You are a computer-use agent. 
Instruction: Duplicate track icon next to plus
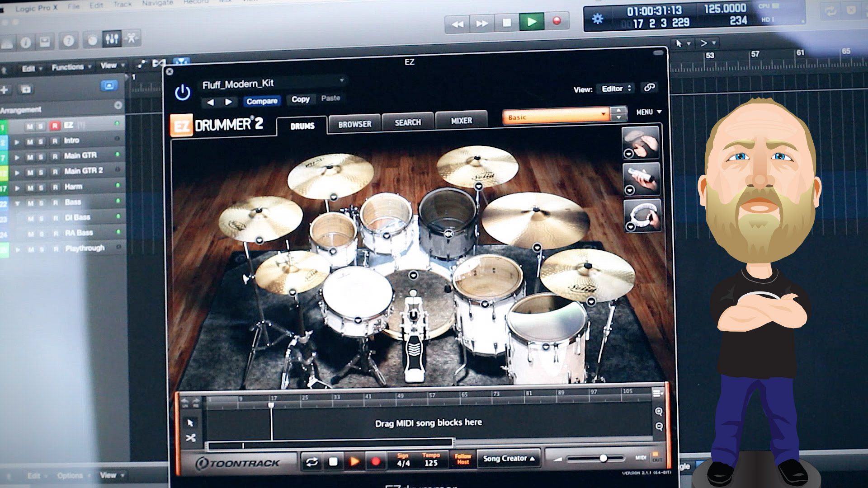point(26,89)
